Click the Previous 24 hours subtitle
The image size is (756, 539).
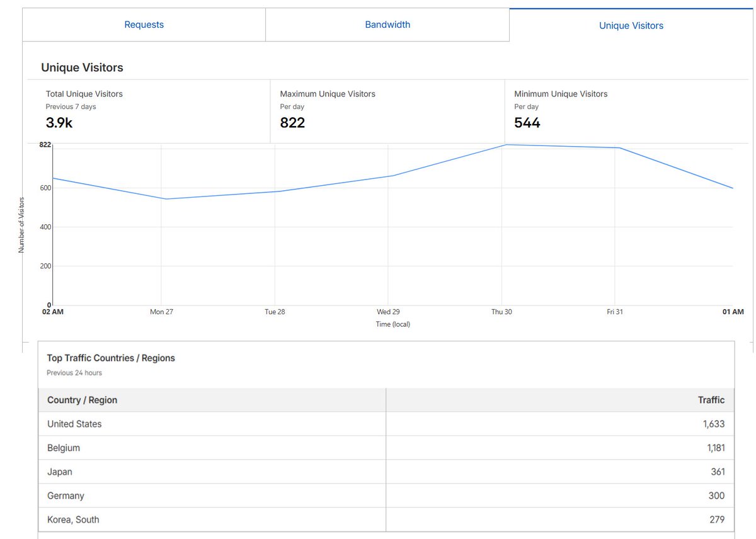pos(74,373)
